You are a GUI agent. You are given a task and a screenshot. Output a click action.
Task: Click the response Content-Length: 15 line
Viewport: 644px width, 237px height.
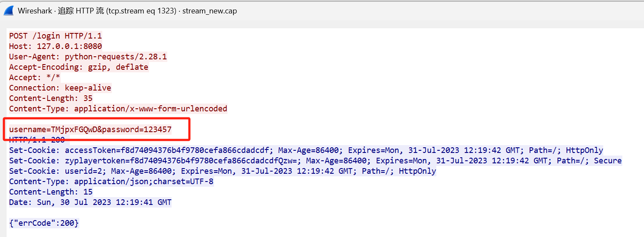51,192
